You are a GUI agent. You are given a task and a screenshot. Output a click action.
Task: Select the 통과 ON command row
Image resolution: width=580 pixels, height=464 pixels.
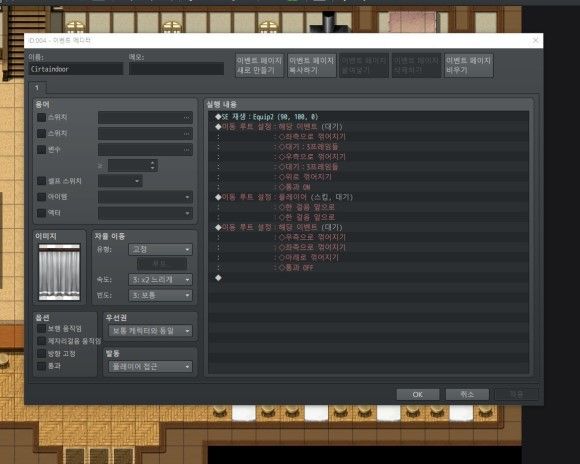tap(368, 187)
